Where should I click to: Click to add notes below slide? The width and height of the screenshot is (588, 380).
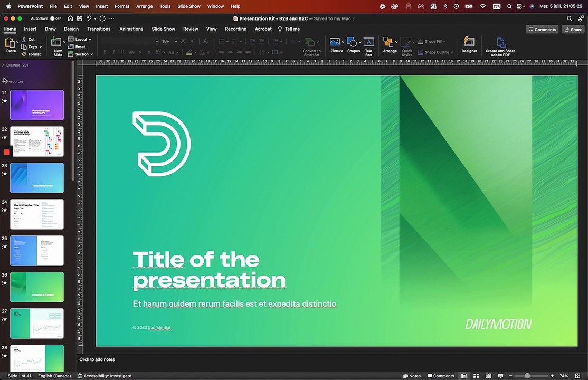[97, 359]
